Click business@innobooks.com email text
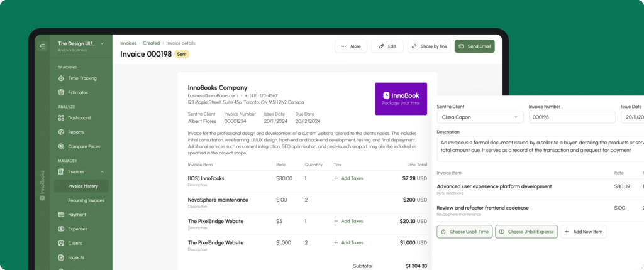This screenshot has height=270, width=644. 213,95
